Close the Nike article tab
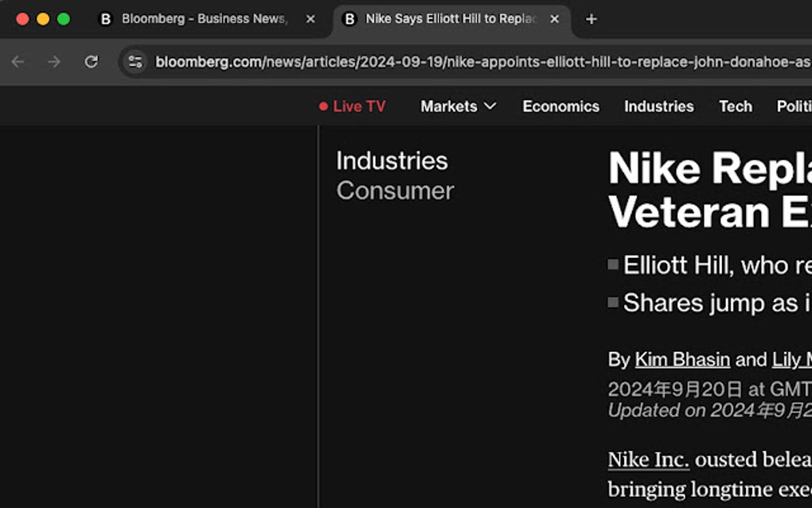This screenshot has height=508, width=812. point(554,18)
